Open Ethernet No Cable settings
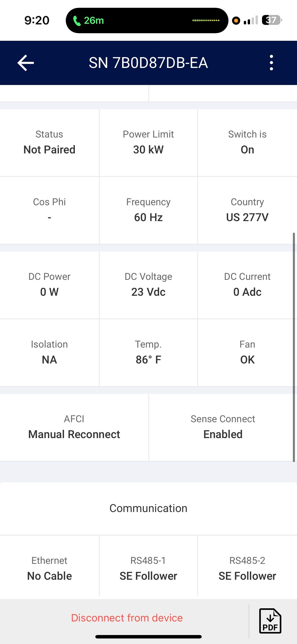 tap(49, 568)
